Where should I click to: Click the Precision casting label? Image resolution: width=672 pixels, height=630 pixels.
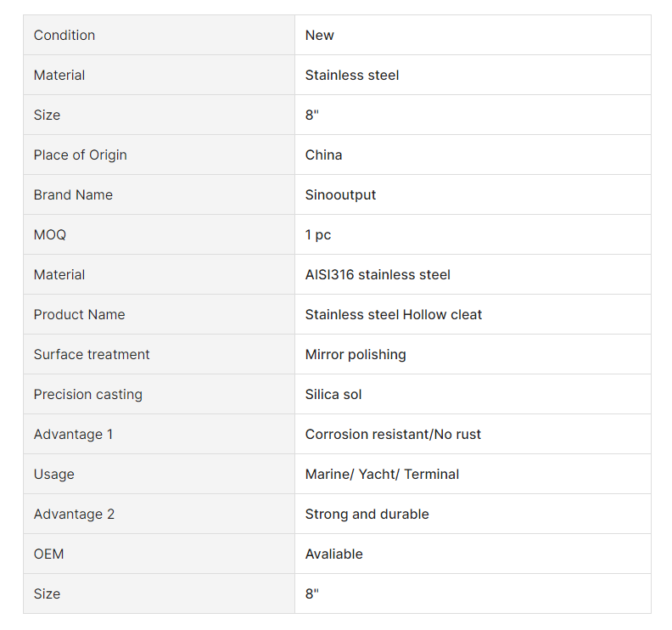[88, 394]
